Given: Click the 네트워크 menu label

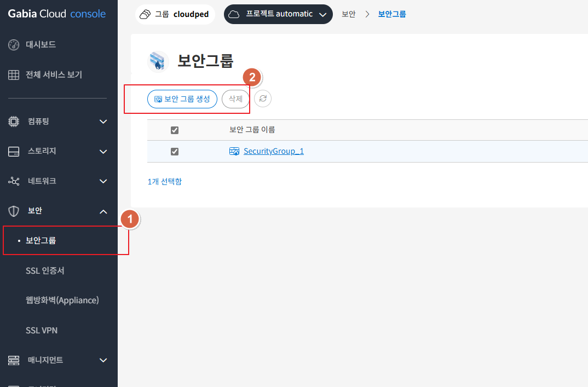Looking at the screenshot, I should (42, 181).
